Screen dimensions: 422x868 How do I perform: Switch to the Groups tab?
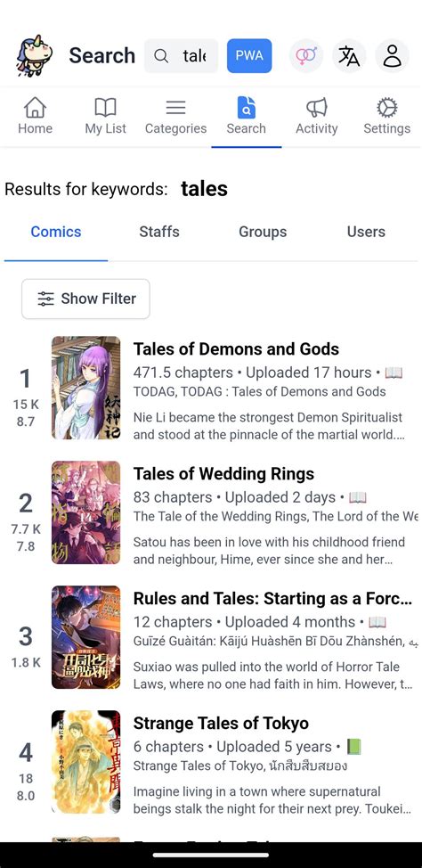[263, 232]
